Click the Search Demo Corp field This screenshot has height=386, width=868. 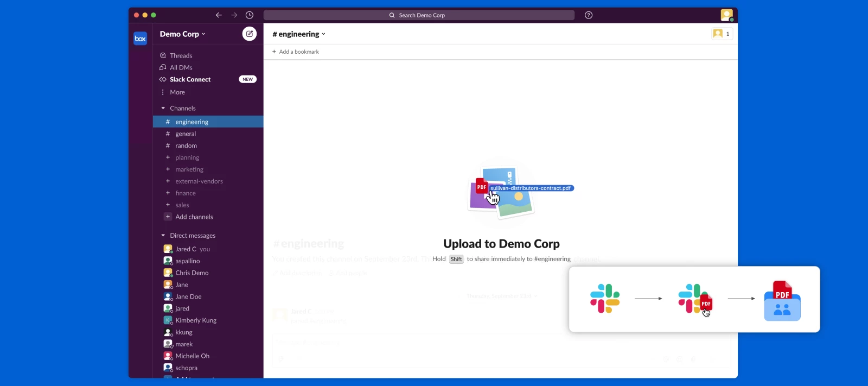pos(419,15)
